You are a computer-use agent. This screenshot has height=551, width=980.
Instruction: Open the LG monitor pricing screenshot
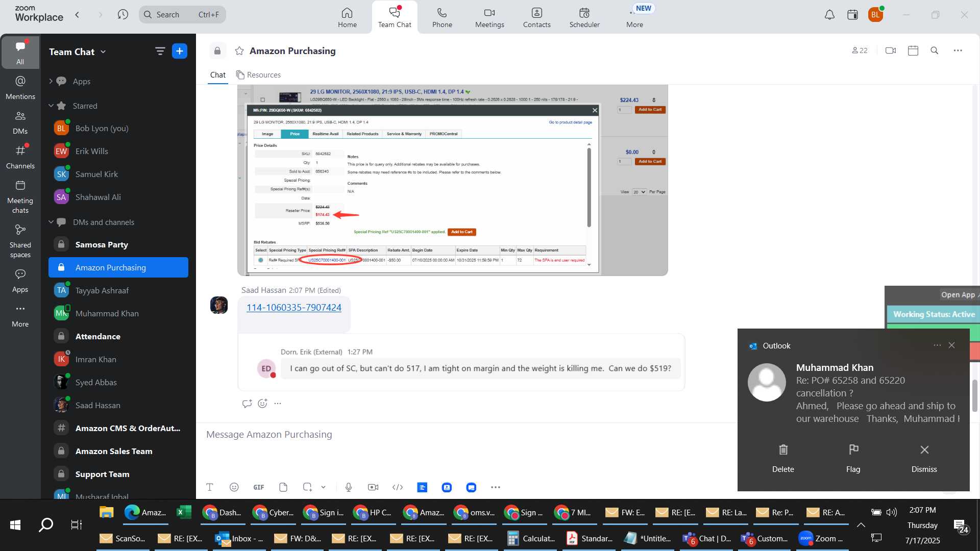tap(453, 180)
